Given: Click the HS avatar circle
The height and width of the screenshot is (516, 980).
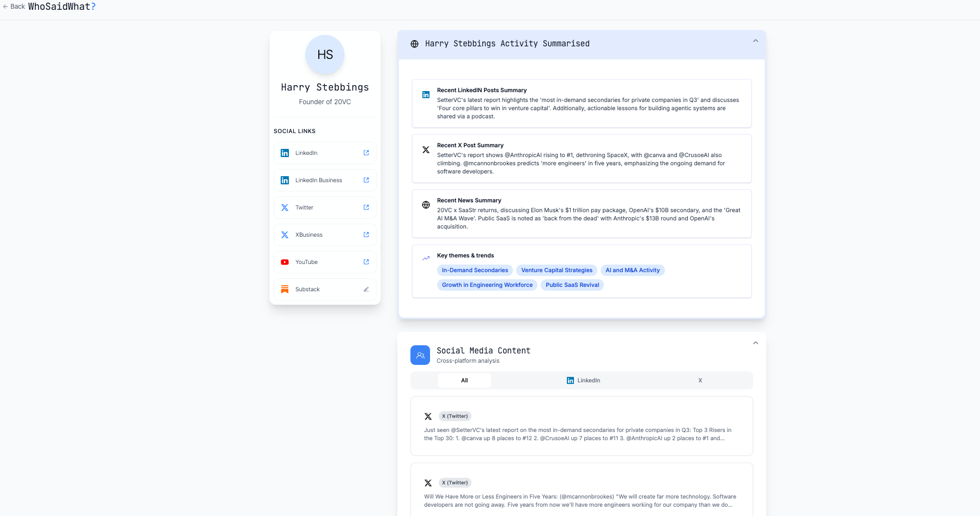Looking at the screenshot, I should [x=325, y=55].
